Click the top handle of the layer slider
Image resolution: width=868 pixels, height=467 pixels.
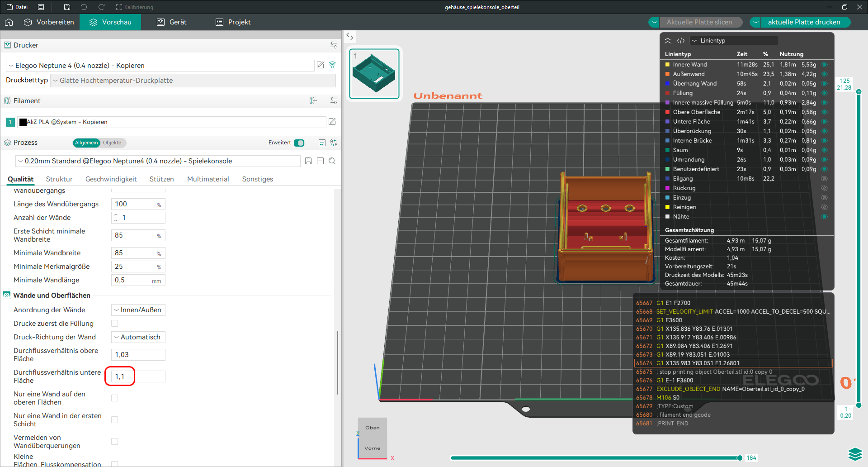point(859,92)
